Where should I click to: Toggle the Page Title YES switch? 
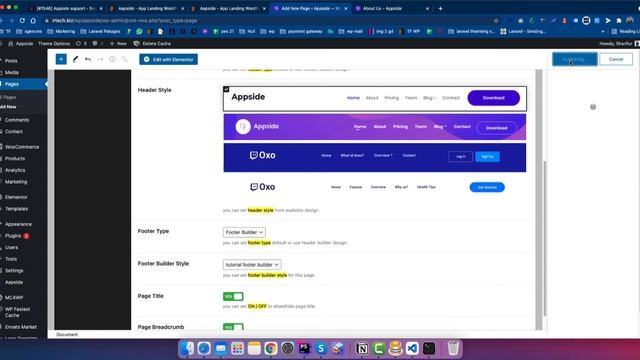tap(233, 296)
